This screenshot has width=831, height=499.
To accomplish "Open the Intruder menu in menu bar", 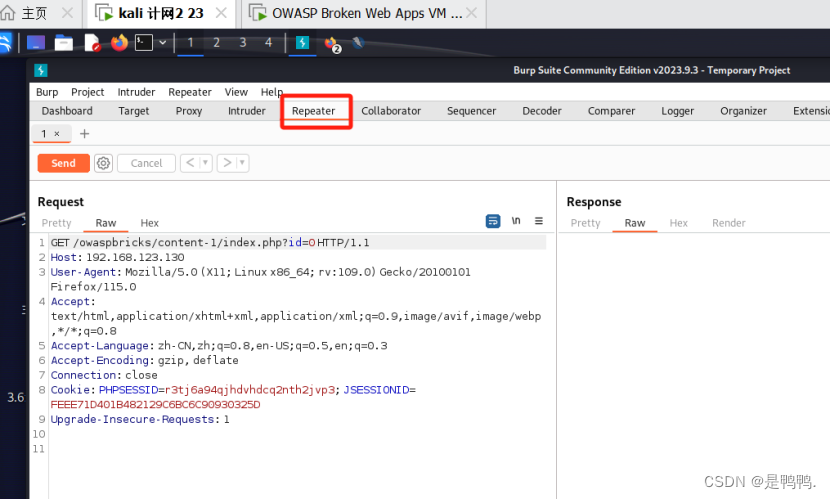I will coord(136,92).
